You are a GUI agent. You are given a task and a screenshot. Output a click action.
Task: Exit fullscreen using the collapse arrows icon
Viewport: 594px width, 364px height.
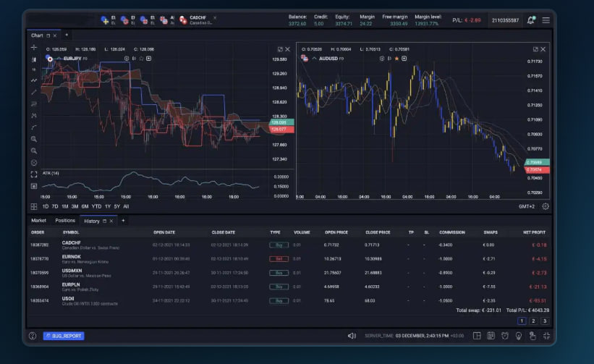(546, 336)
